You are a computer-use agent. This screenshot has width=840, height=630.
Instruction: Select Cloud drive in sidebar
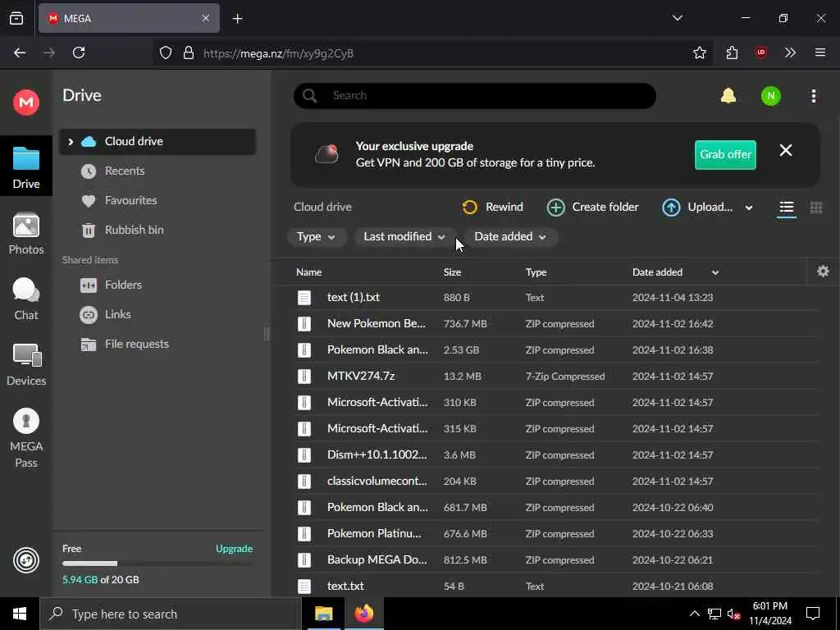(x=157, y=141)
